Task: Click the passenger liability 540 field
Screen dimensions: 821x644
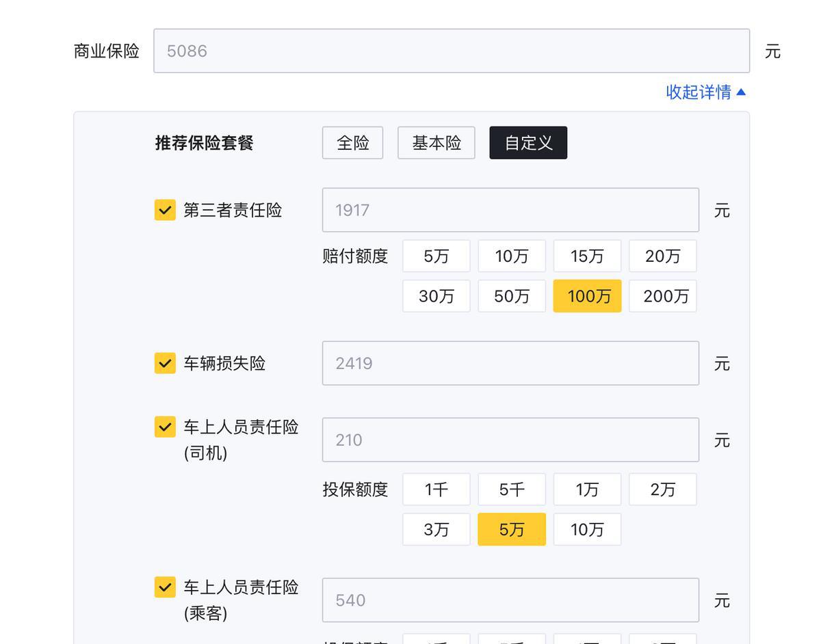Action: 510,600
